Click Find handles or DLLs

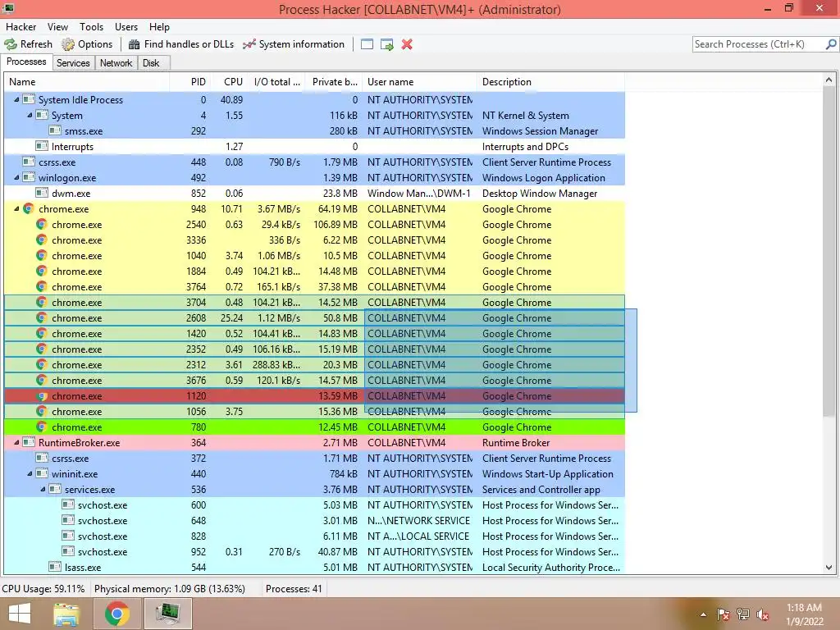[x=181, y=44]
